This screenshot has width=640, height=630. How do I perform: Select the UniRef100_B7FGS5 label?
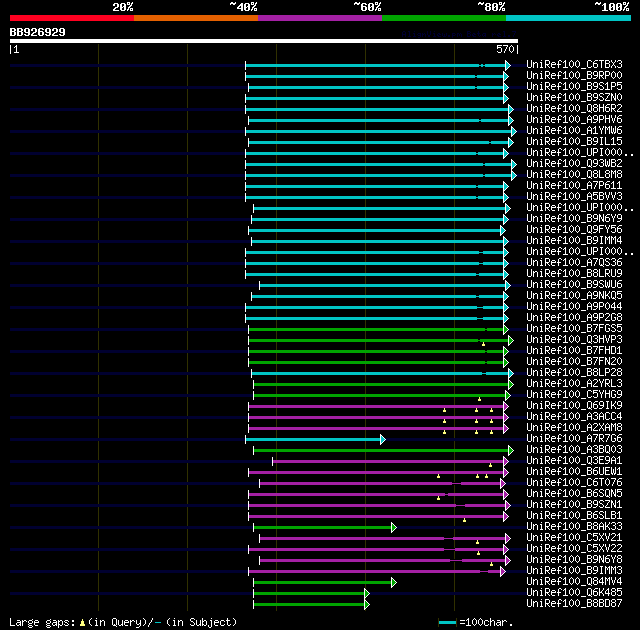[x=574, y=328]
